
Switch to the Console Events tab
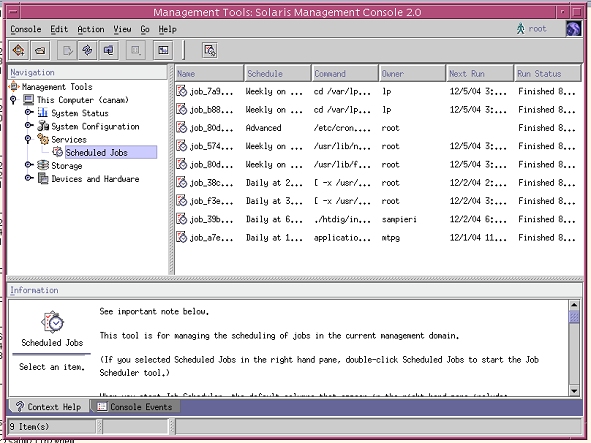135,407
